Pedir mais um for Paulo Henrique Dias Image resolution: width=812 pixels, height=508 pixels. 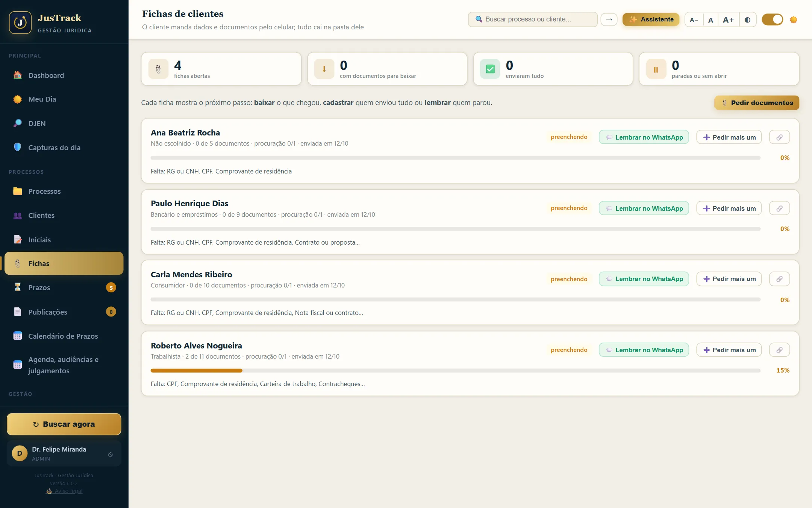(x=729, y=208)
